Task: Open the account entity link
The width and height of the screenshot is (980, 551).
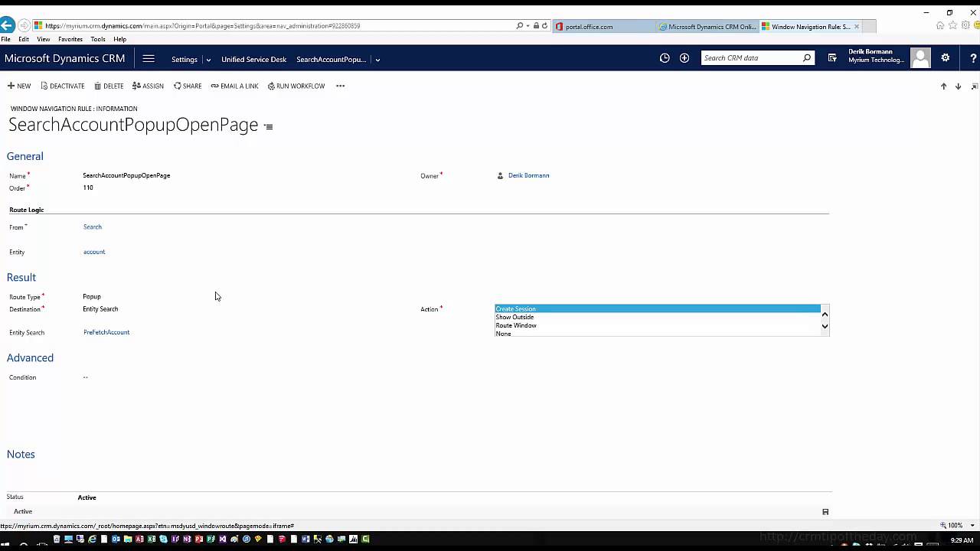Action: coord(94,252)
